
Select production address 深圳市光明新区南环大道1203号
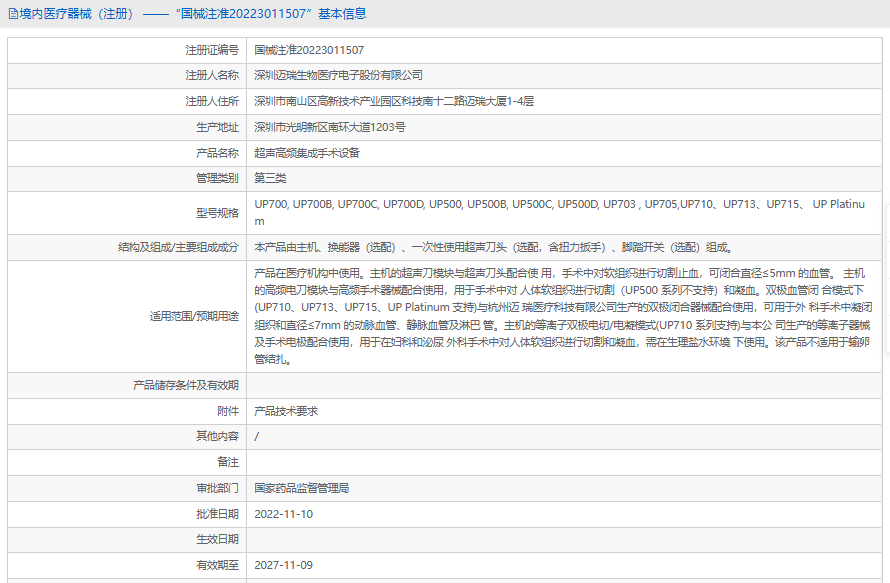pyautogui.click(x=330, y=127)
